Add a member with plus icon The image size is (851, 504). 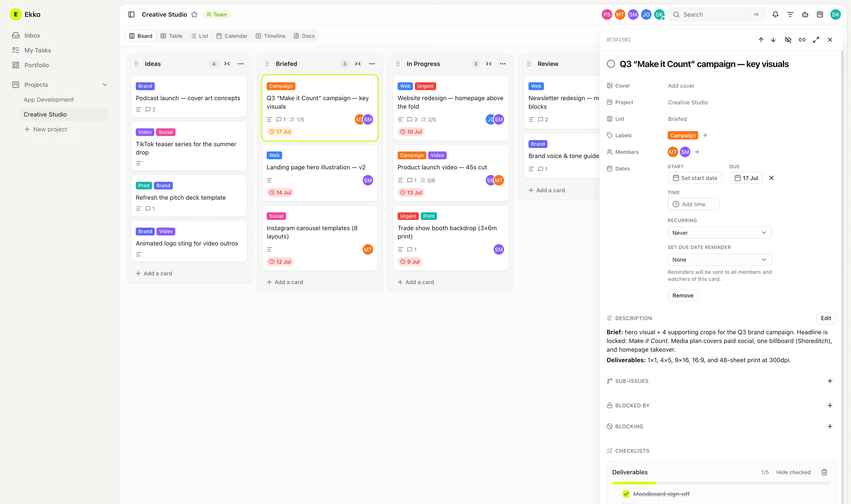[x=697, y=152]
